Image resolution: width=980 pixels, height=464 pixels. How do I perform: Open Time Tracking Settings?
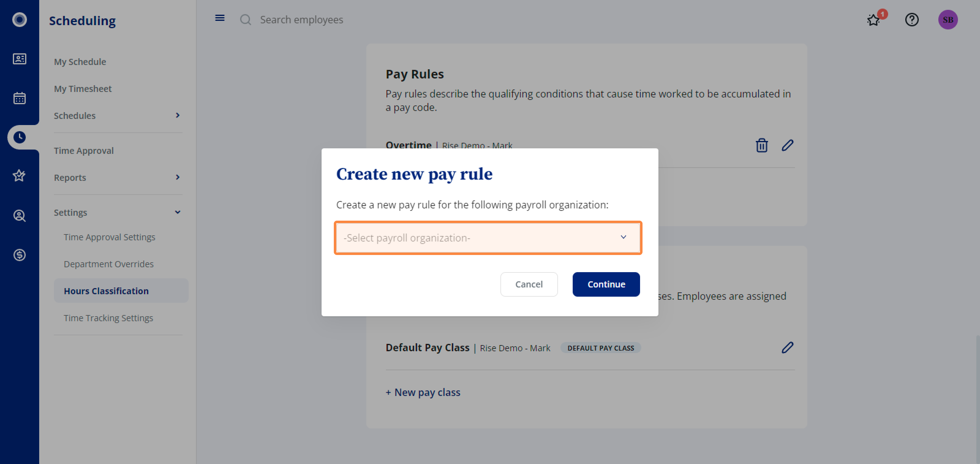coord(108,318)
